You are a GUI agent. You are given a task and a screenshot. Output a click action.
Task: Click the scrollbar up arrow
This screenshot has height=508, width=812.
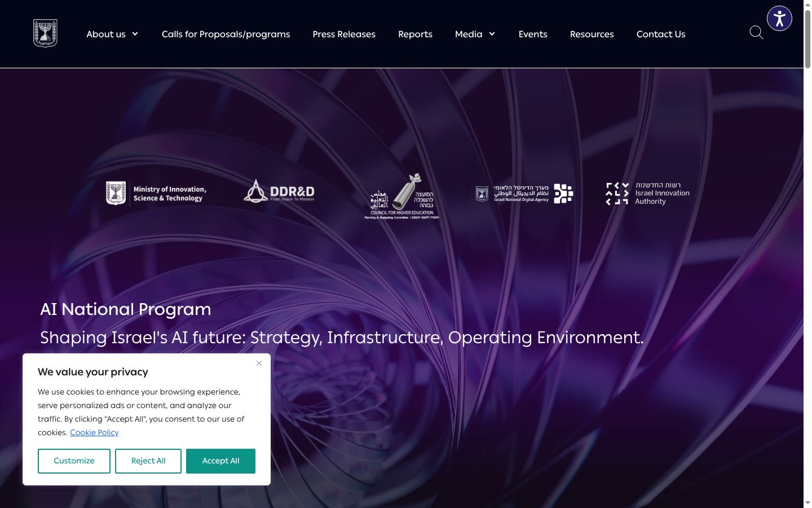point(807,5)
